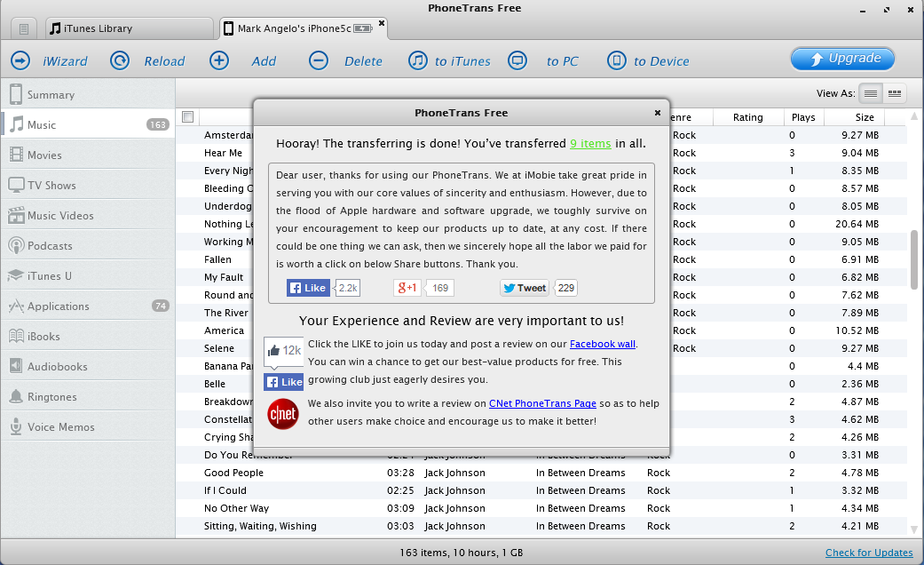The height and width of the screenshot is (565, 924).
Task: Click the 20.64 MB size cell
Action: click(857, 224)
